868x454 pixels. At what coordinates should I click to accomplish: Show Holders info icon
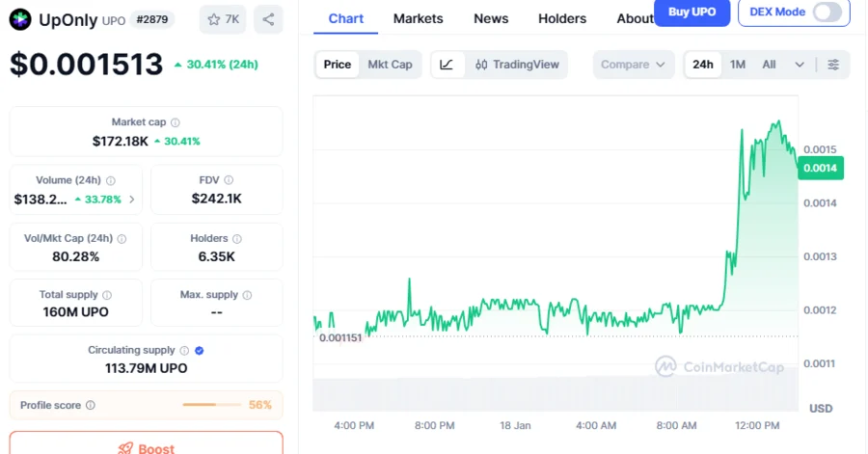click(x=237, y=238)
